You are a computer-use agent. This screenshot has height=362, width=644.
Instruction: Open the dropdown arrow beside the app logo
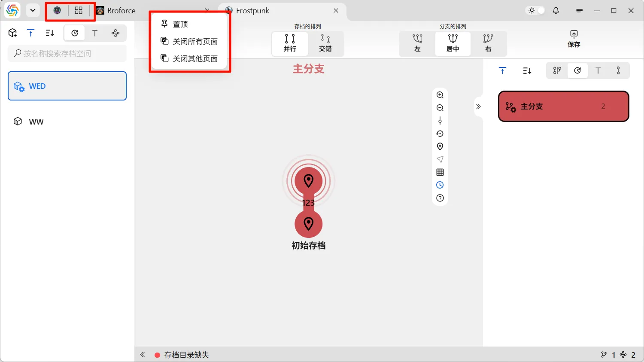click(x=33, y=10)
